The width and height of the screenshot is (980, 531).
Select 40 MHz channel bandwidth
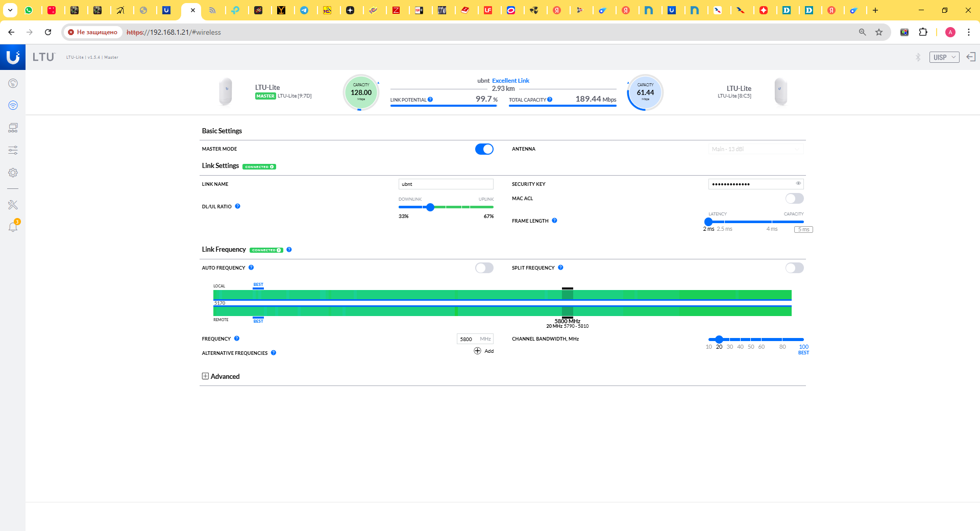point(740,347)
